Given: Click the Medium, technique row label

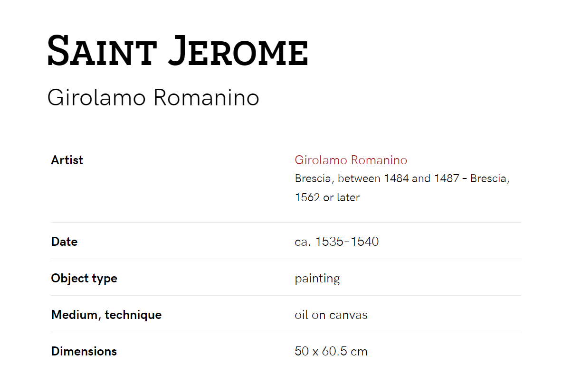Looking at the screenshot, I should pos(106,315).
